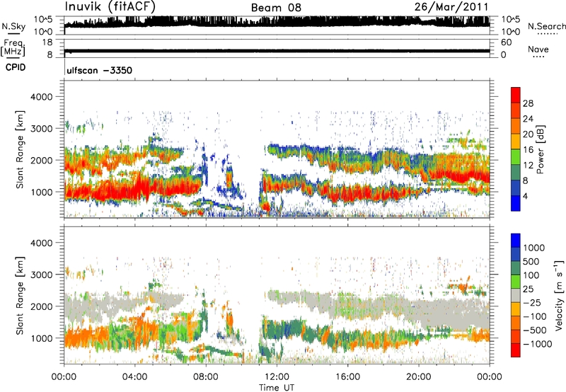The image size is (566, 392).
Task: Click the 'Freq. [MHz]' axis label
Action: pyautogui.click(x=13, y=47)
